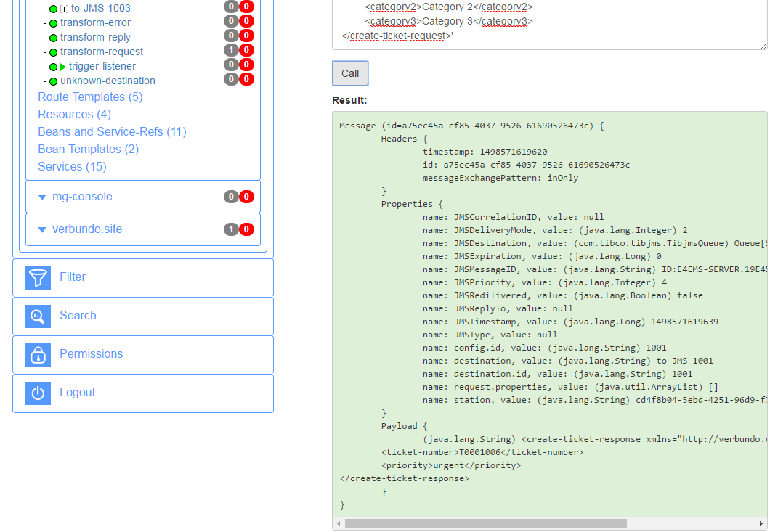Viewport: 770px width, 532px height.
Task: Open the Services (15) entry
Action: (x=72, y=167)
